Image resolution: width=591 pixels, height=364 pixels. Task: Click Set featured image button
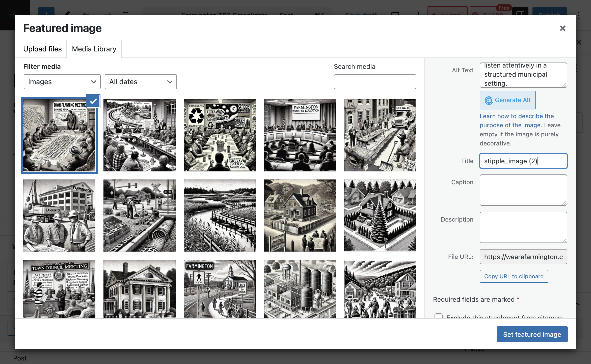point(532,334)
